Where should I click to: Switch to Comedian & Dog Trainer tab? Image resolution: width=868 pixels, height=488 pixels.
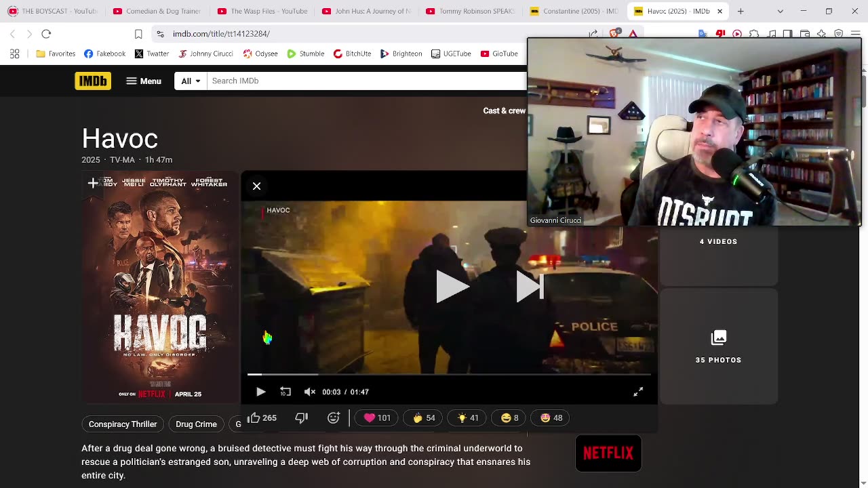(x=157, y=11)
